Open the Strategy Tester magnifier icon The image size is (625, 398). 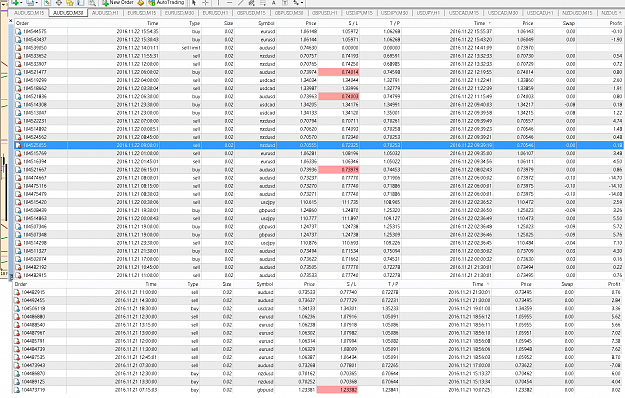pyautogui.click(x=92, y=2)
